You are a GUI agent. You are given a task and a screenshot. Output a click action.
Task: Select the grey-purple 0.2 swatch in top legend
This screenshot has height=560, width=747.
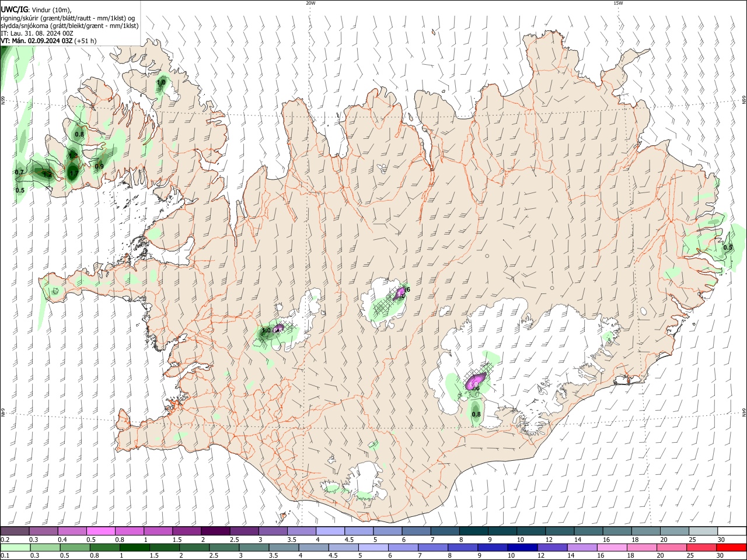click(x=15, y=531)
